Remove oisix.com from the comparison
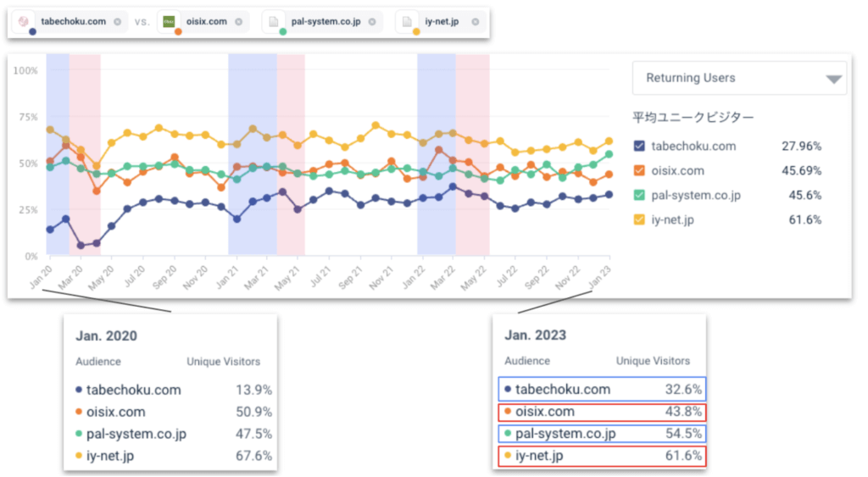 coord(238,21)
